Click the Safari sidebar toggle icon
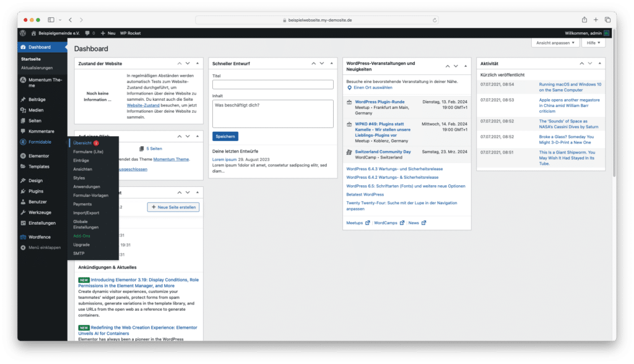The width and height of the screenshot is (634, 364). [51, 20]
